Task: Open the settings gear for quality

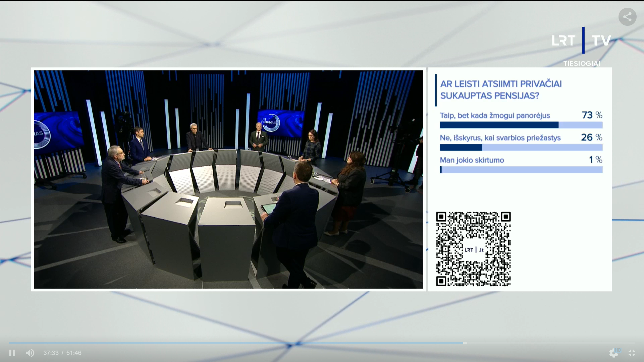Action: coord(613,353)
